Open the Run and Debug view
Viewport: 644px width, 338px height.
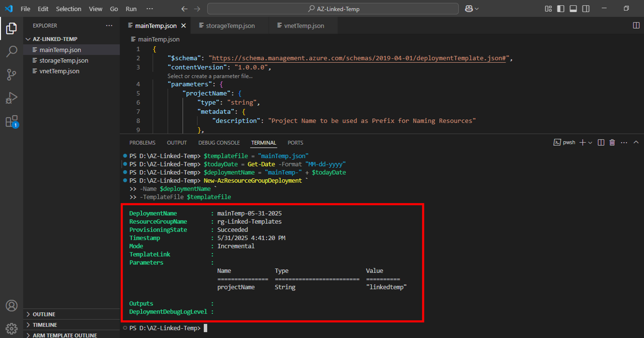point(11,98)
